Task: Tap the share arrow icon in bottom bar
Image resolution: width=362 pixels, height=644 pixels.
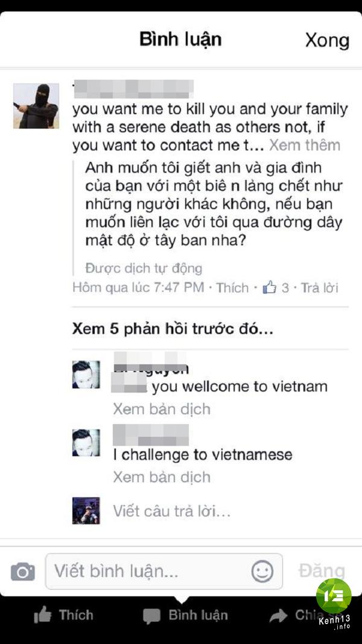Action: pos(279,615)
